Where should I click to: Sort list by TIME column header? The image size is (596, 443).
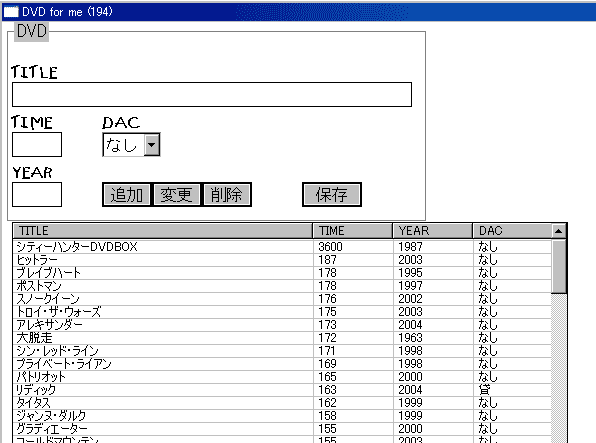pos(353,231)
